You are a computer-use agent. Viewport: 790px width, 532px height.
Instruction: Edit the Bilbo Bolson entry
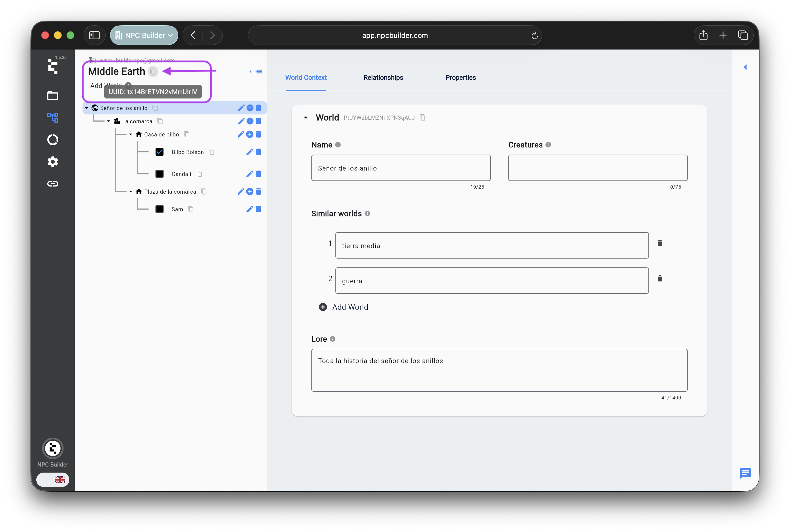click(249, 152)
